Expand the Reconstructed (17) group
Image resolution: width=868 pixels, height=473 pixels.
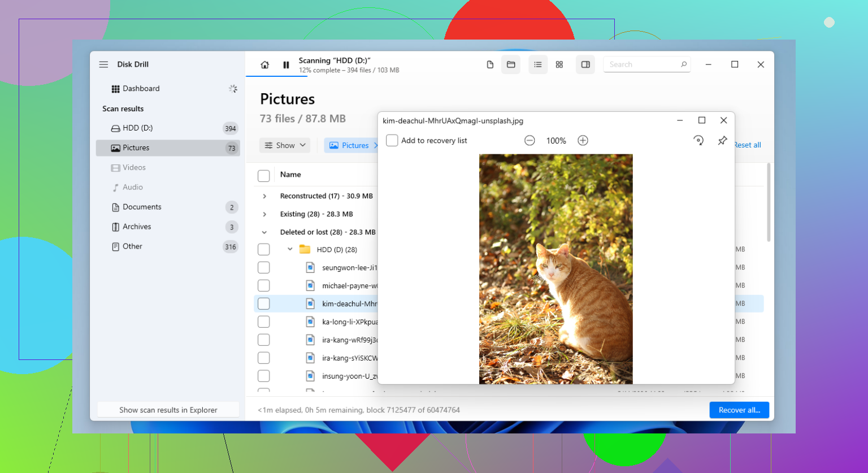[x=264, y=196]
